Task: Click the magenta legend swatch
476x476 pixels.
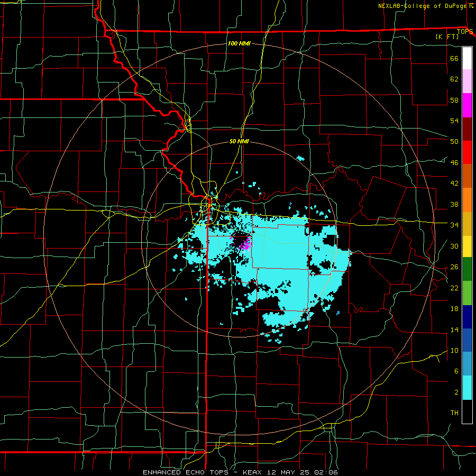Action: tap(467, 105)
